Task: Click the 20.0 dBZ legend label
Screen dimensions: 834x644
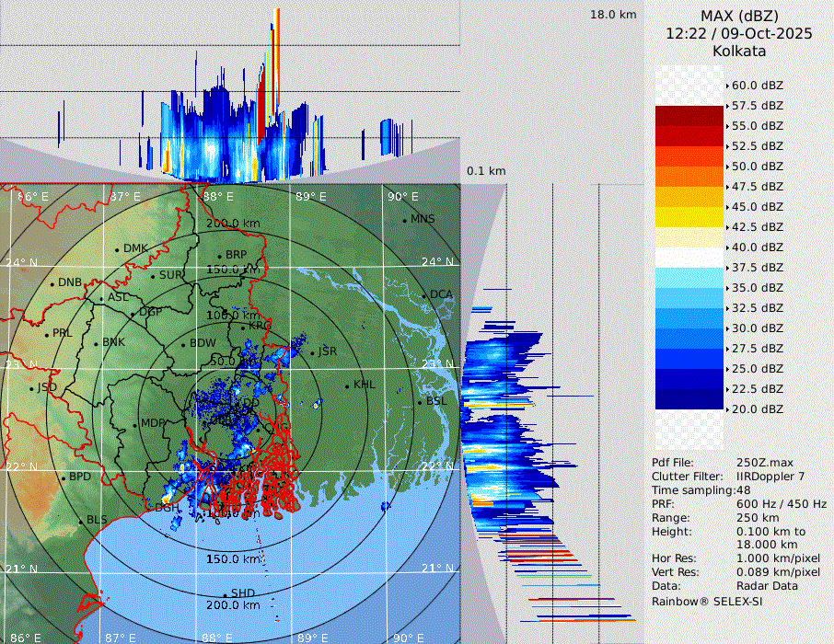Action: [x=757, y=408]
